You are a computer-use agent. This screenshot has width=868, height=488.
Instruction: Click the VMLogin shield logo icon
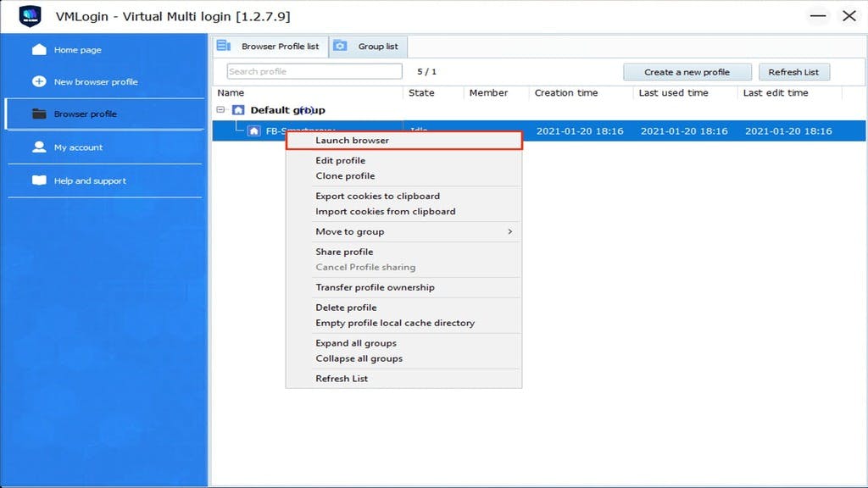click(x=30, y=16)
